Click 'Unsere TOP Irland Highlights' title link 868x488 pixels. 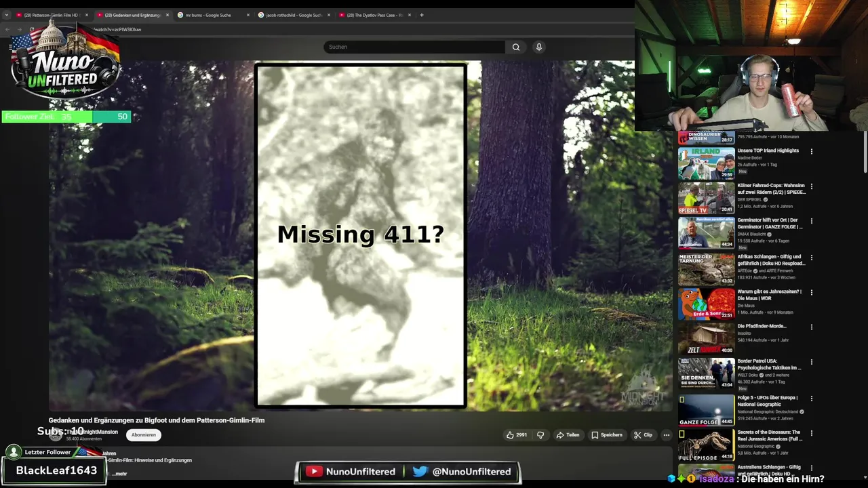[x=768, y=150]
